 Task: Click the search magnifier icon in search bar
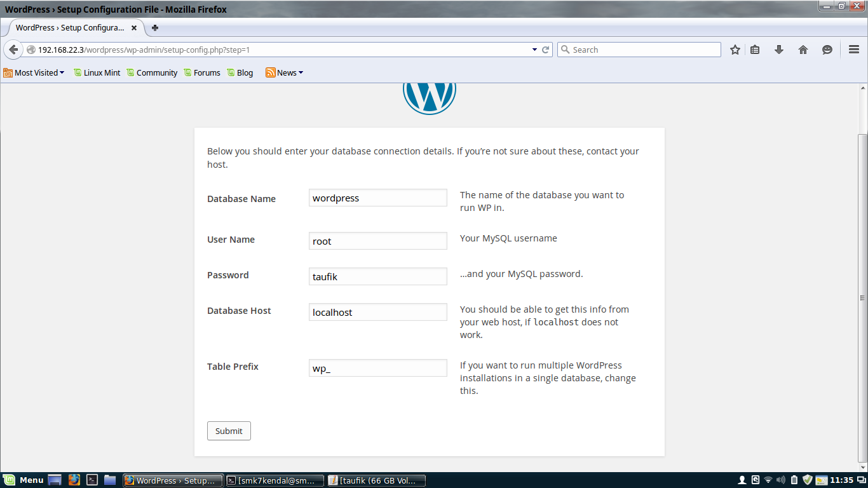564,50
